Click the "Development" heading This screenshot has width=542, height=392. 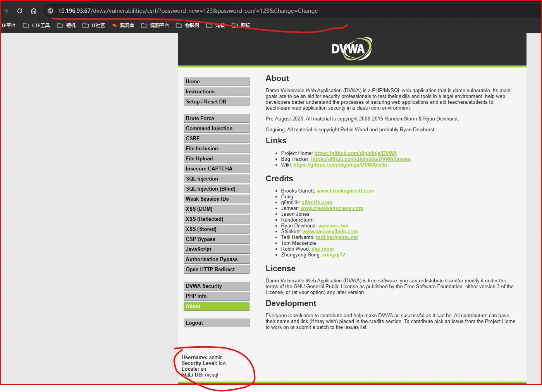(x=291, y=303)
